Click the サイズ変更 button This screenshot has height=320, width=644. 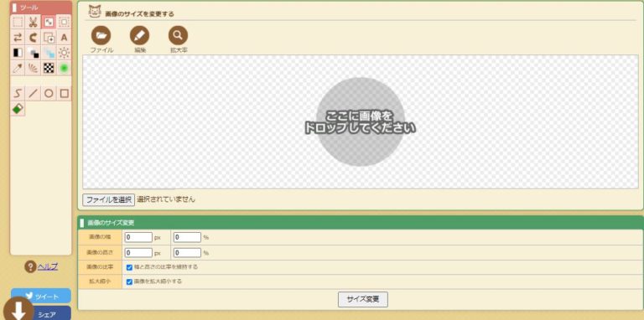click(x=362, y=300)
